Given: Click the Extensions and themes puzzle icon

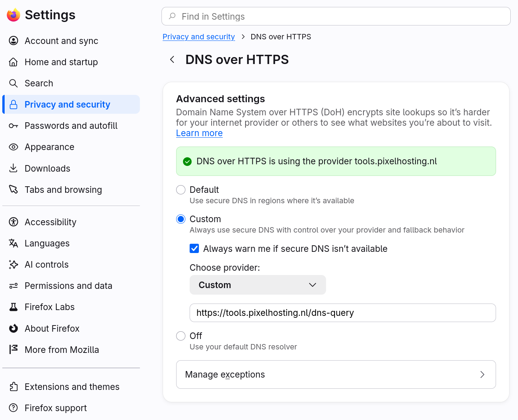Looking at the screenshot, I should 13,386.
